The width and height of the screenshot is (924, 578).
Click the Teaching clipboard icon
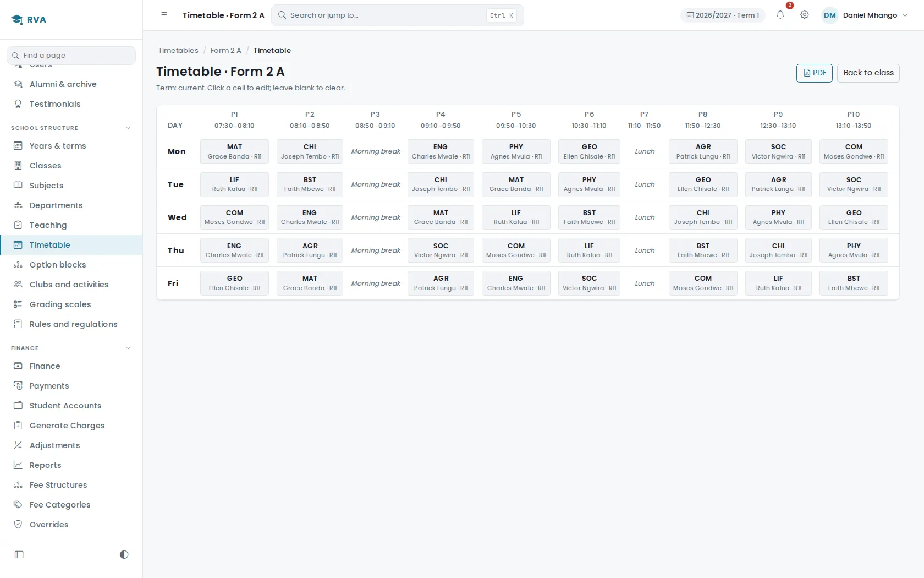18,225
